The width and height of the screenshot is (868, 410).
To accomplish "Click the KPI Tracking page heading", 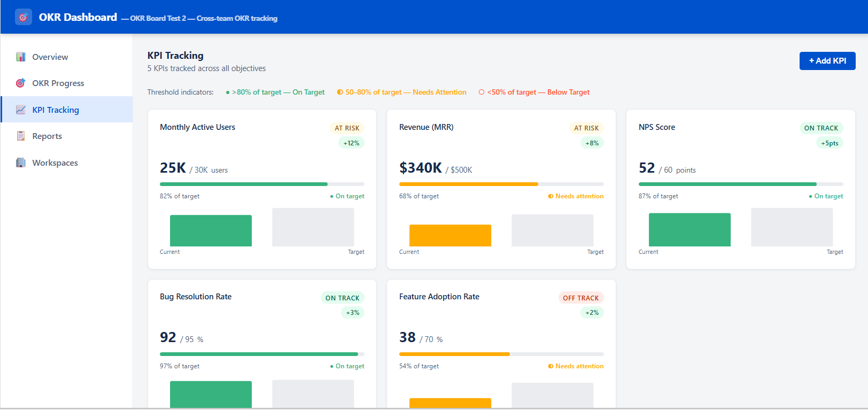I will point(175,56).
